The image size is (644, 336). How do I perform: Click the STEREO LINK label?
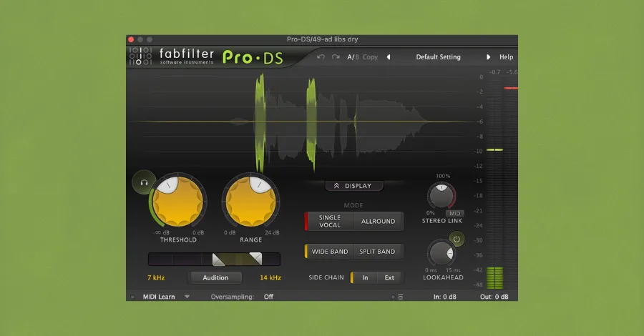[442, 221]
